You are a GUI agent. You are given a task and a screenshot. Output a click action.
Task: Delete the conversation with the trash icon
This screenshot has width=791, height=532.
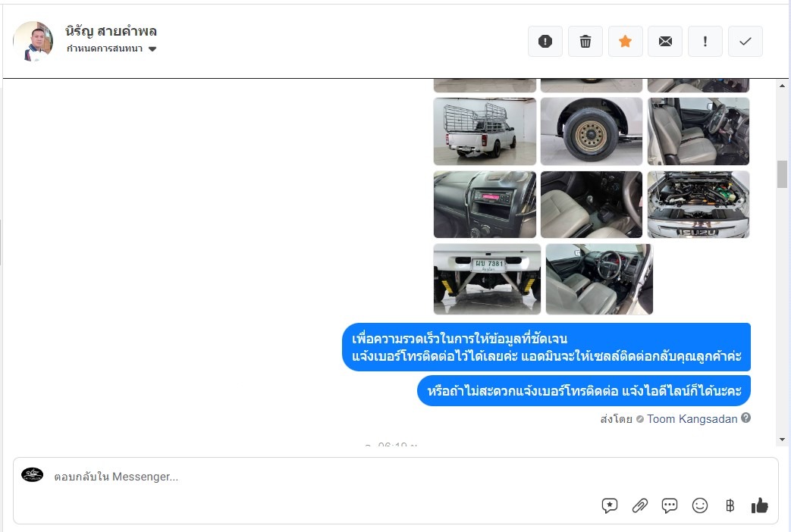(585, 42)
